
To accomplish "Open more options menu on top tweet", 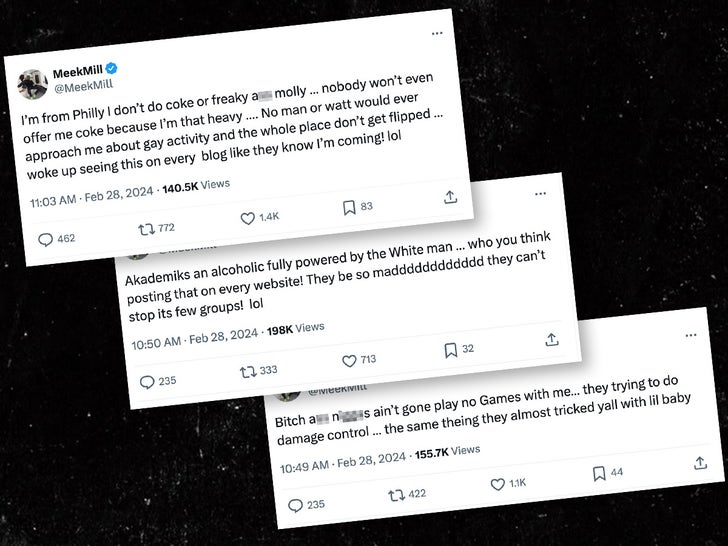I will (437, 33).
